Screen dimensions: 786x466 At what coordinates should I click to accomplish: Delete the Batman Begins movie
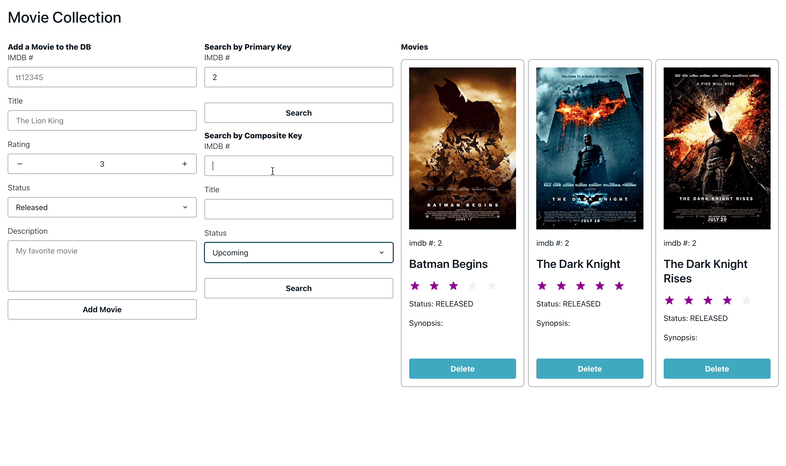pyautogui.click(x=462, y=369)
